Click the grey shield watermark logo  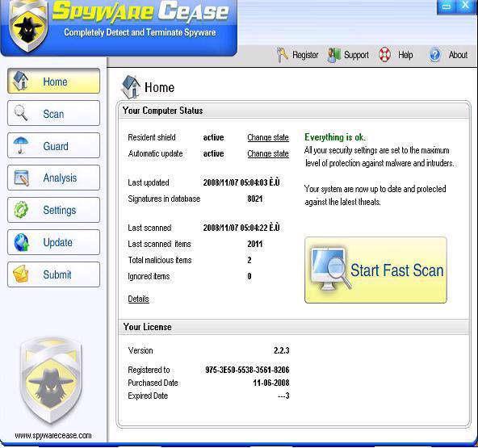click(x=51, y=381)
